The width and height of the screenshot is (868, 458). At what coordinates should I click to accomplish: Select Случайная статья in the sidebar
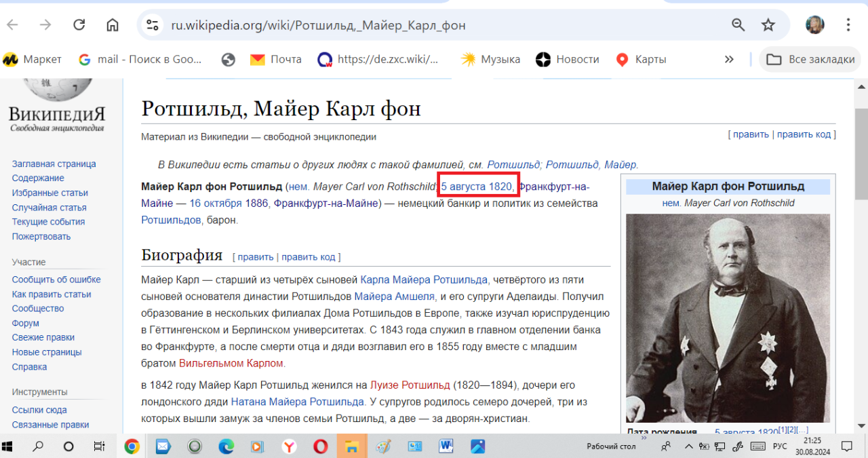click(x=49, y=208)
